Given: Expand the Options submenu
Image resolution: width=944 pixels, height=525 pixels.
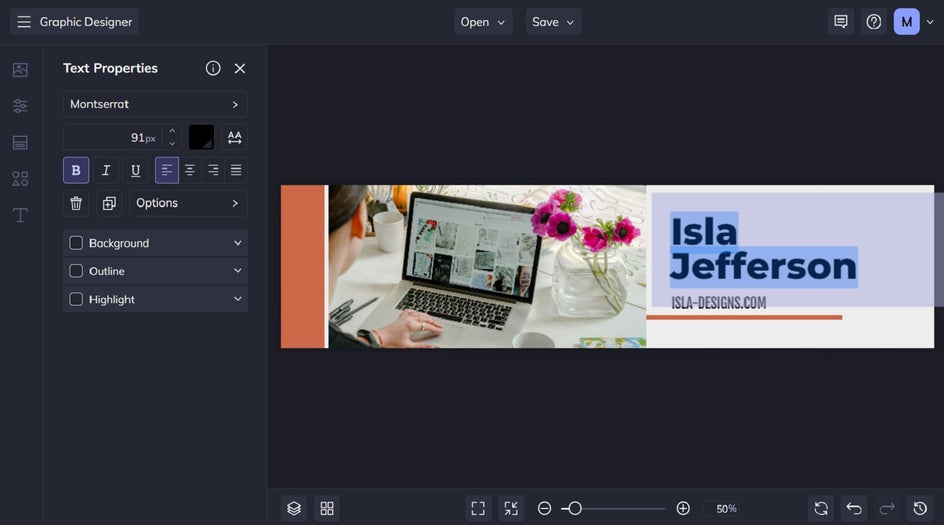Looking at the screenshot, I should tap(188, 203).
